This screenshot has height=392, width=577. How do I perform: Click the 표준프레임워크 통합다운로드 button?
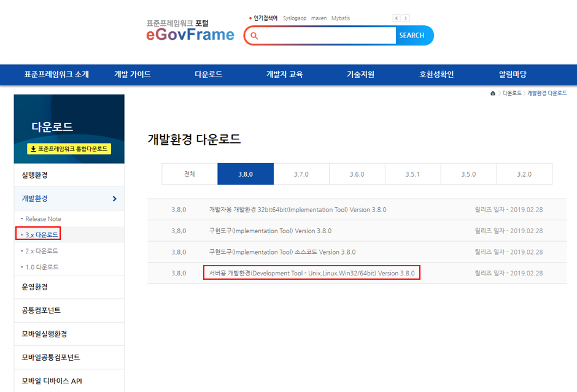69,148
